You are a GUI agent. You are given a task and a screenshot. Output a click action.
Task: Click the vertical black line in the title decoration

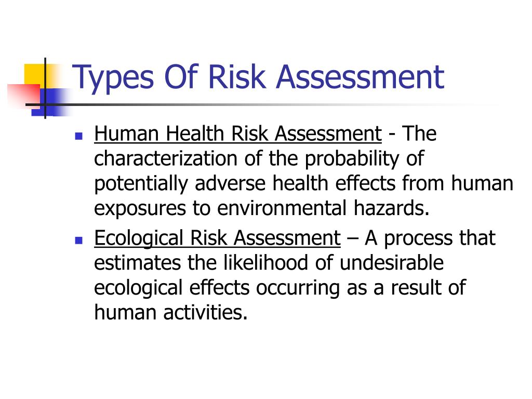coord(45,88)
